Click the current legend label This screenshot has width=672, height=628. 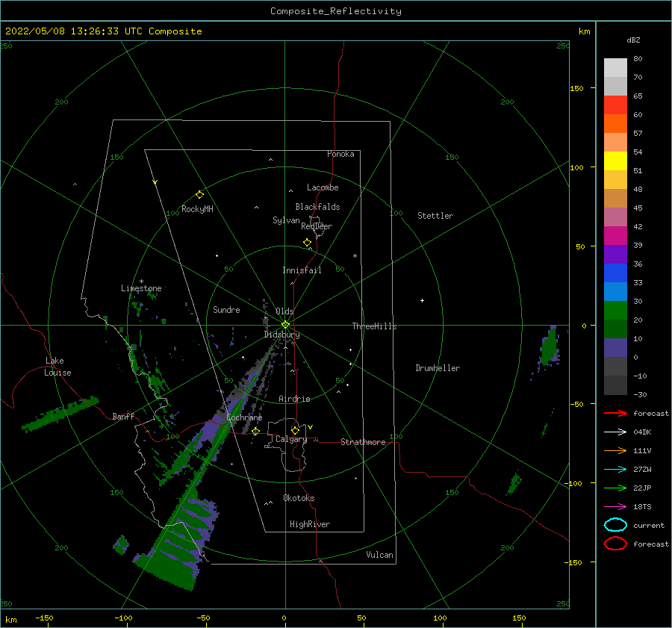649,526
